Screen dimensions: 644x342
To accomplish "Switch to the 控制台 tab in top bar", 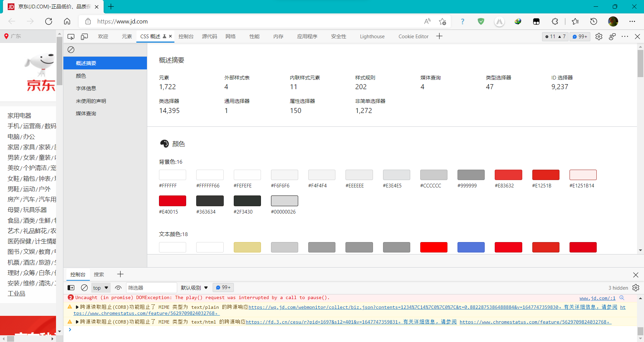I will click(186, 37).
